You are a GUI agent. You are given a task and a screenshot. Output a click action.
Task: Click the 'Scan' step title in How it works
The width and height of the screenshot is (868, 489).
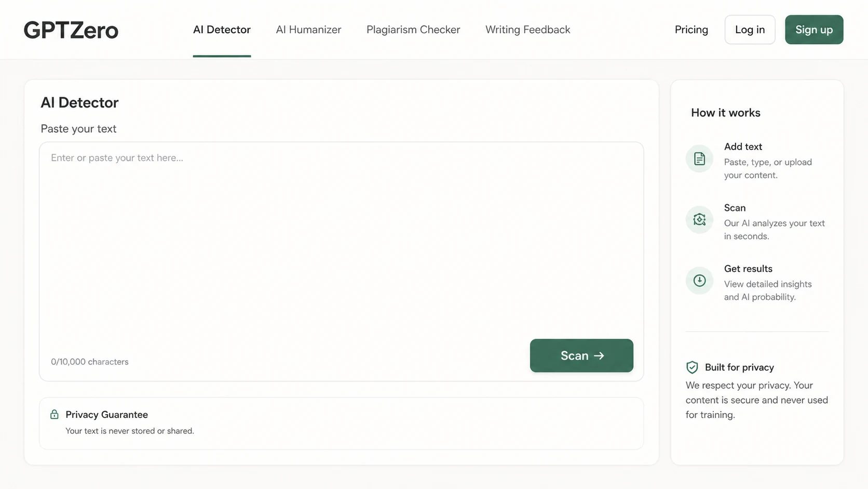point(735,208)
